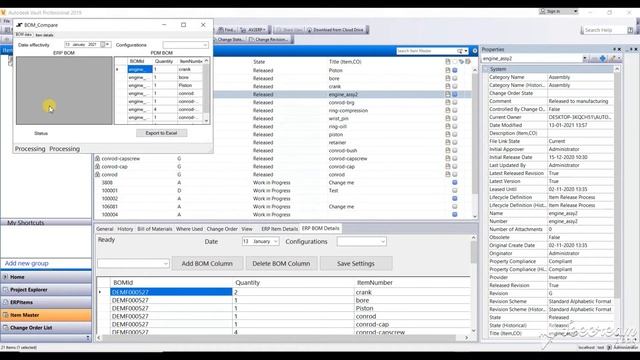Click 'Released to manufacturing' comment value
The width and height of the screenshot is (640, 360).
coord(578,101)
